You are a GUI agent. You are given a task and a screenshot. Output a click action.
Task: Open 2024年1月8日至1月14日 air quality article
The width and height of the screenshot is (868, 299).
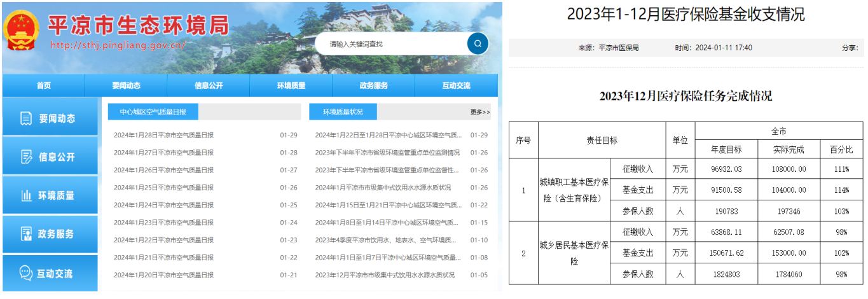click(388, 223)
